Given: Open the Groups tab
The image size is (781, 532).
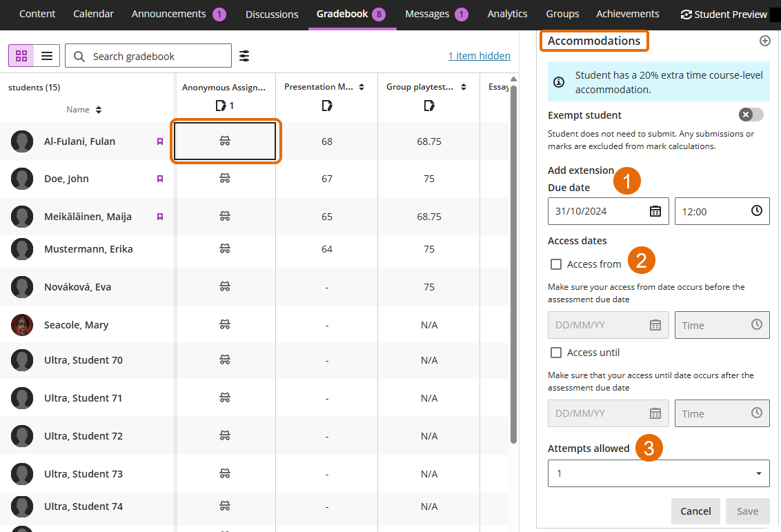Looking at the screenshot, I should [562, 14].
